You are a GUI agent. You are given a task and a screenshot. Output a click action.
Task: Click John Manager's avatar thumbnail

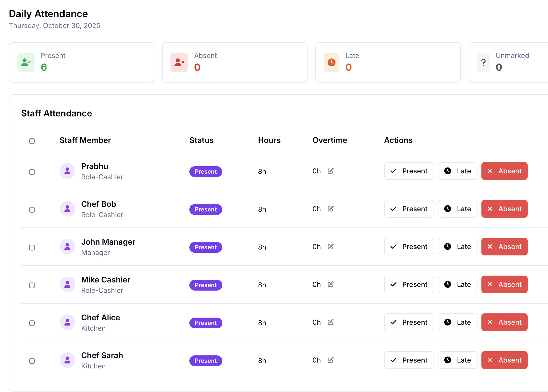68,247
